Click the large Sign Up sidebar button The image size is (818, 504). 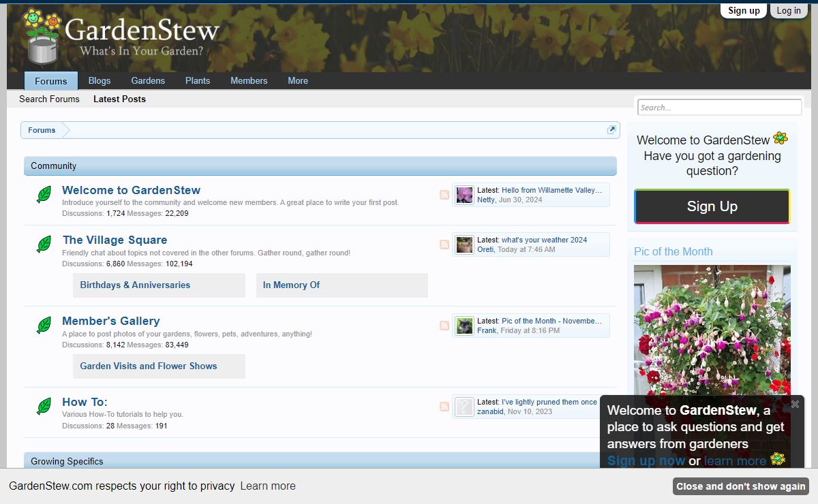[712, 206]
